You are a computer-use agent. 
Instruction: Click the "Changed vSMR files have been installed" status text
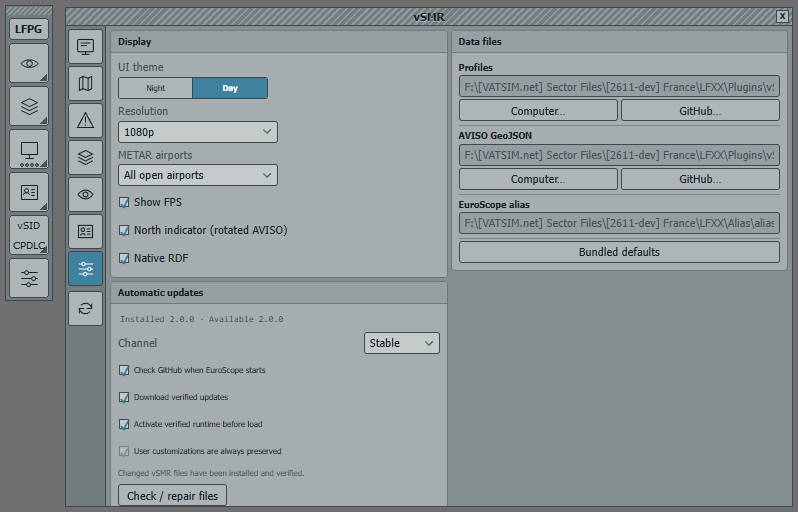tap(211, 473)
